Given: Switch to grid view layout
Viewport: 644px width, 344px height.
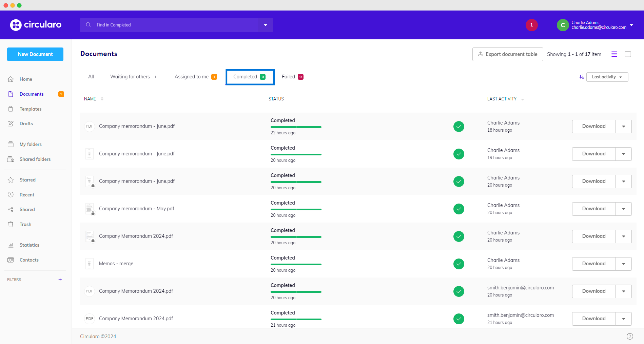Looking at the screenshot, I should [628, 54].
